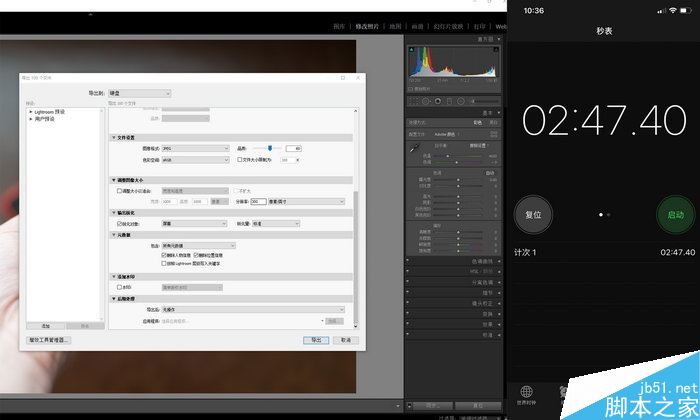Switch to the 画册 module

[x=417, y=26]
